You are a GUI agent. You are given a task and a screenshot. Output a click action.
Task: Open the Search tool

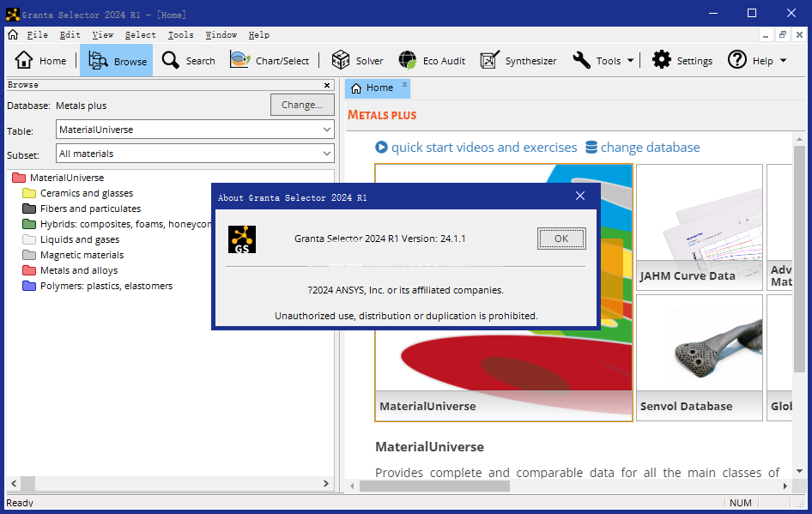pos(188,61)
